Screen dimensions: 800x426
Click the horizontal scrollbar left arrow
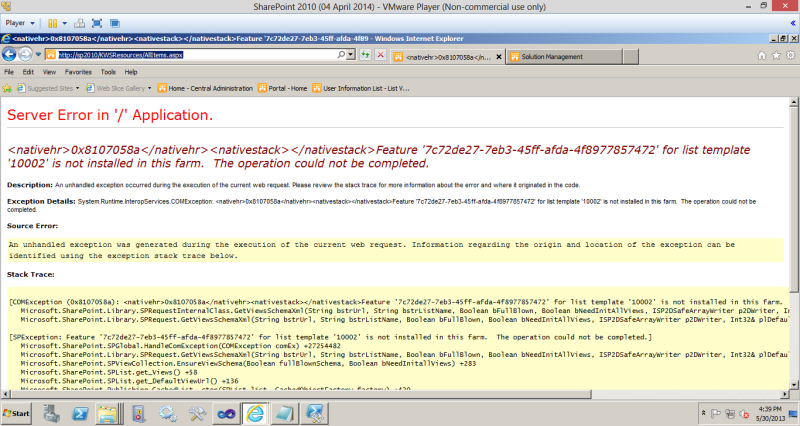pos(6,394)
